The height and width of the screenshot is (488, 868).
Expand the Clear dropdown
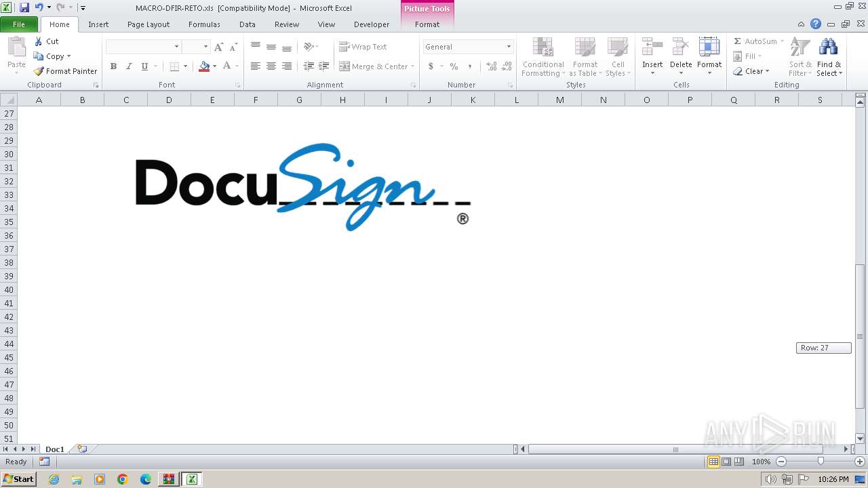767,71
